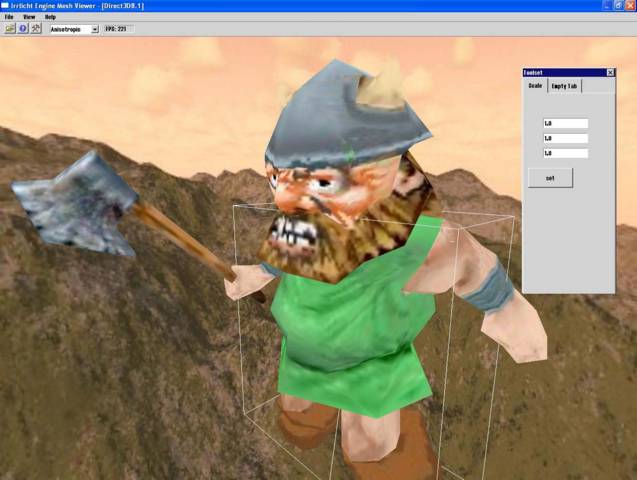The width and height of the screenshot is (637, 480).
Task: Click the open model folder icon
Action: 10,28
